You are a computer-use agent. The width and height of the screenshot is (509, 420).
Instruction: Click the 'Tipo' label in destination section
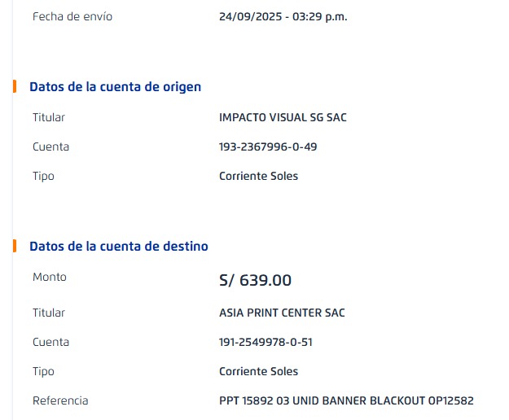pyautogui.click(x=43, y=371)
